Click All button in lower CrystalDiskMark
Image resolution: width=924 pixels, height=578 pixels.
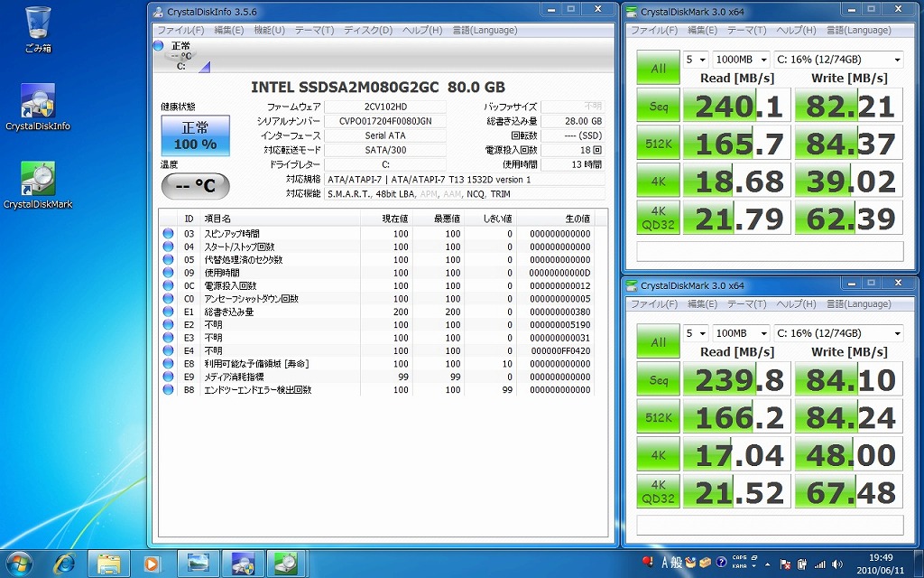coord(658,341)
